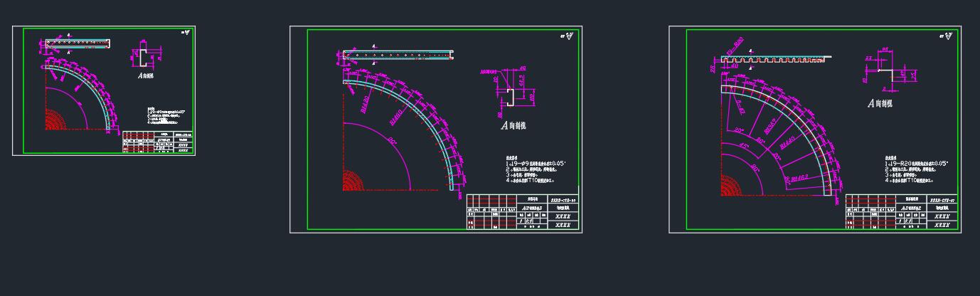Select the "A向剖视" label in right drawing
Image resolution: width=980 pixels, height=296 pixels.
[880, 103]
